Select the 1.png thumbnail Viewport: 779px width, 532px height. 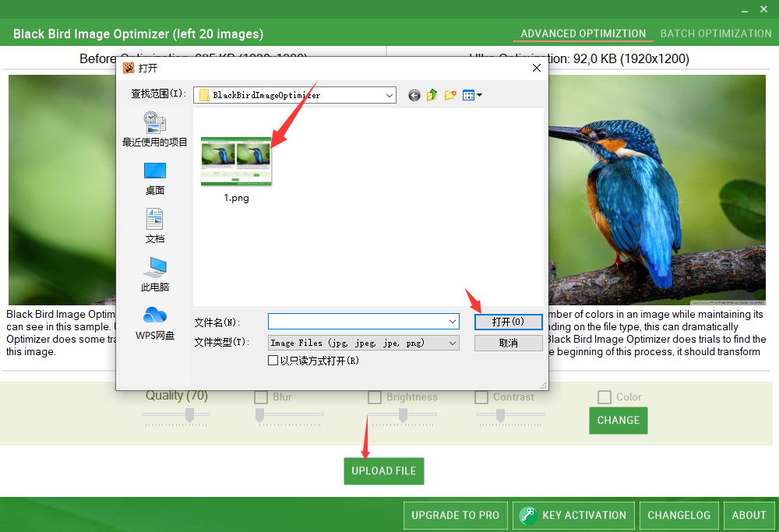pyautogui.click(x=236, y=161)
